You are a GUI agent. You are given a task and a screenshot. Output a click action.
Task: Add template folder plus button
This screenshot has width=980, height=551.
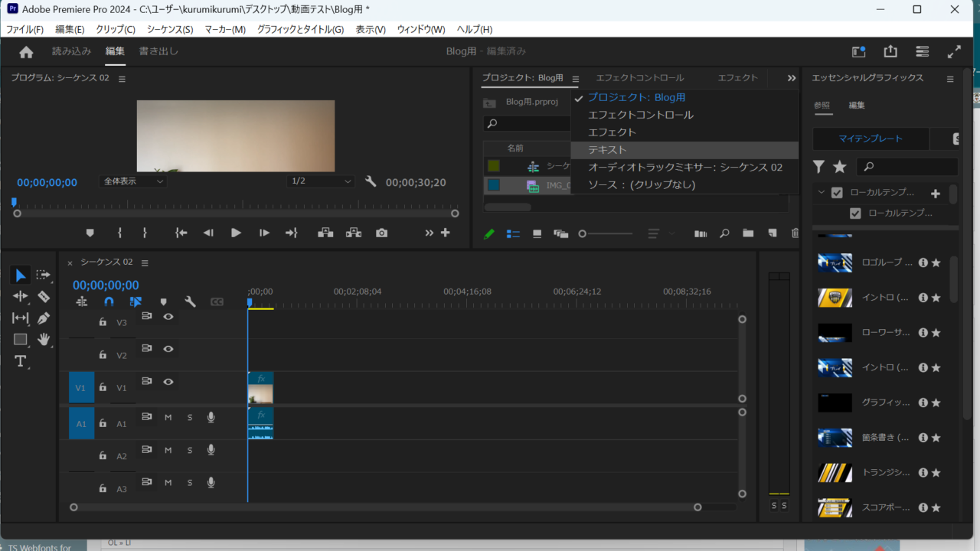click(935, 193)
